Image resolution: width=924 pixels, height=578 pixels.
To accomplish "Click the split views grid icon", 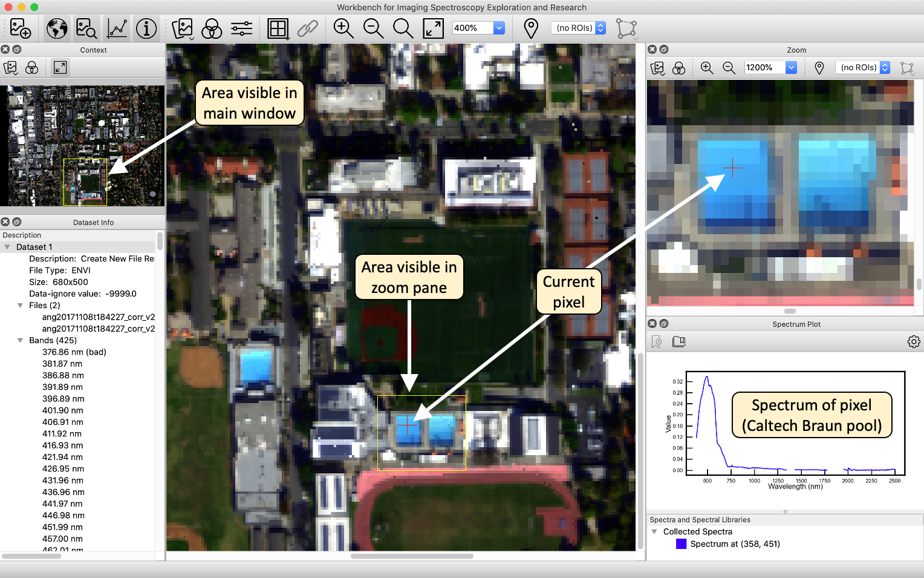I will (x=278, y=28).
